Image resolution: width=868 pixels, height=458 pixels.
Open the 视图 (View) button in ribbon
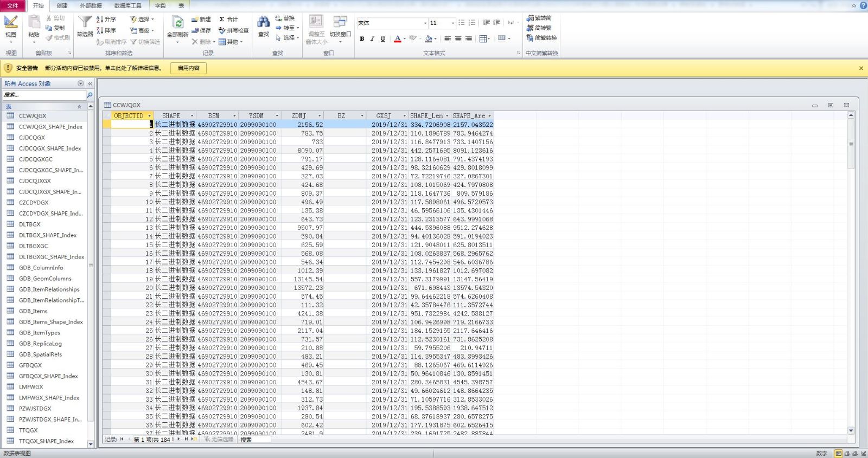pyautogui.click(x=11, y=29)
